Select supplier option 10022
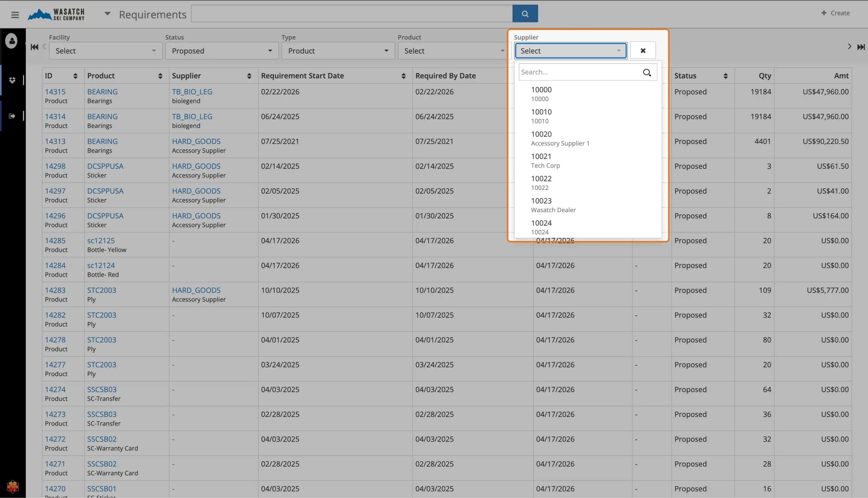This screenshot has width=868, height=498. tap(588, 183)
